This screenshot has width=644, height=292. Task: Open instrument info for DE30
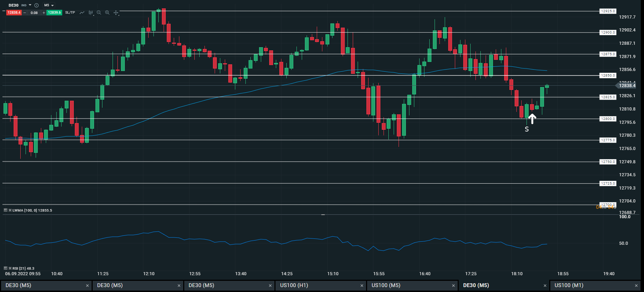point(36,5)
